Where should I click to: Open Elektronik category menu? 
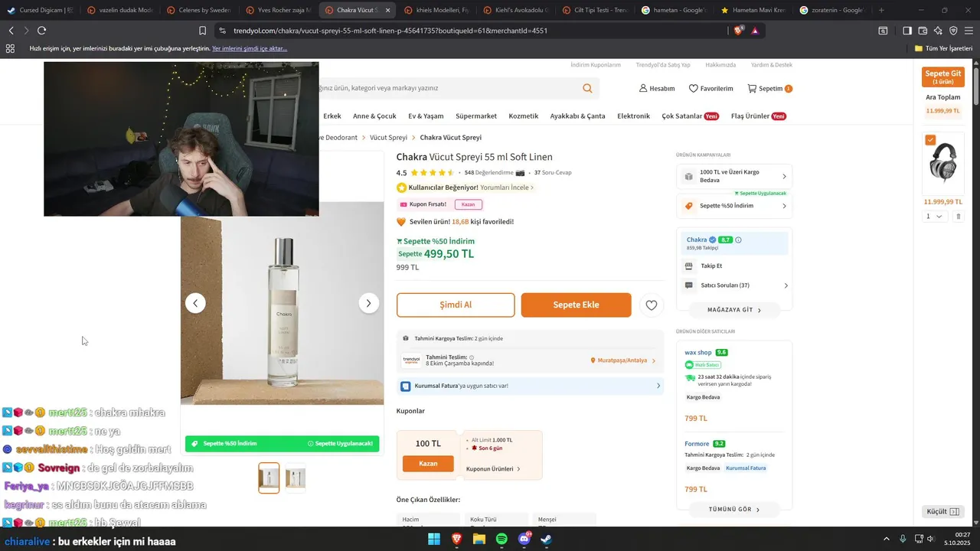point(633,116)
